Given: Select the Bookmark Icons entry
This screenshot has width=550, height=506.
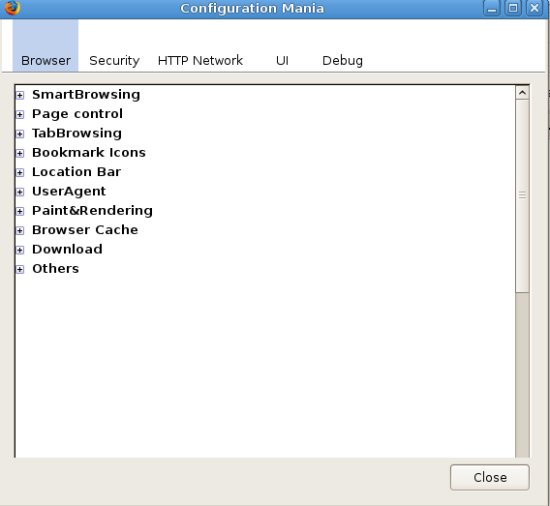Looking at the screenshot, I should point(89,152).
